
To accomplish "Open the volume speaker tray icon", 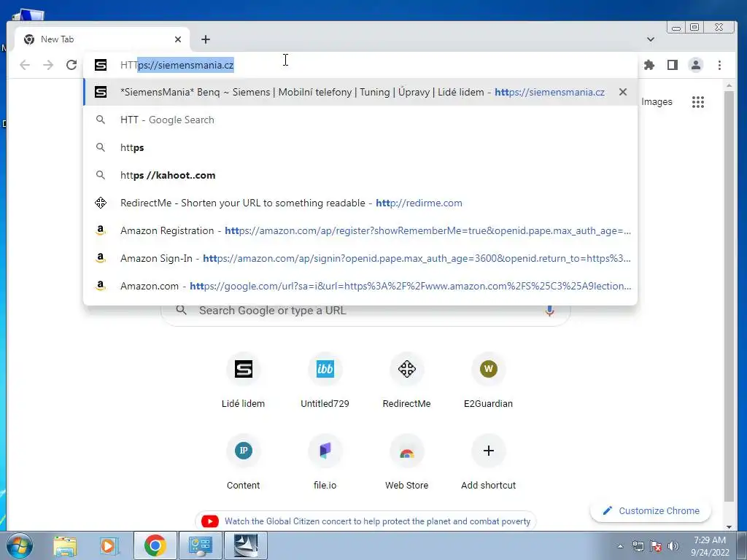I will click(673, 546).
